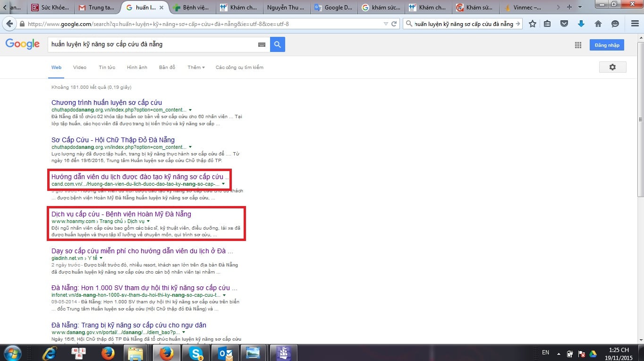Open result 'Chương trình huấn luyện sơ cấp cứu'
This screenshot has height=361, width=644.
pyautogui.click(x=107, y=103)
